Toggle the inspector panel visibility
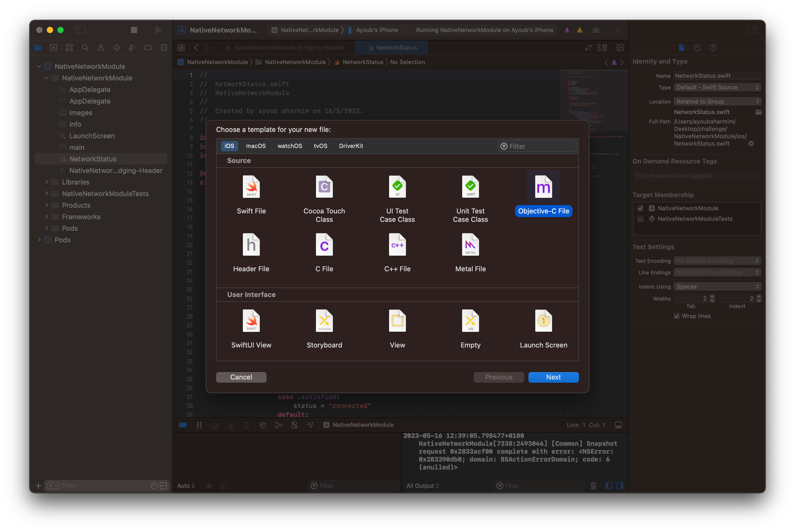The image size is (795, 532). tap(752, 30)
